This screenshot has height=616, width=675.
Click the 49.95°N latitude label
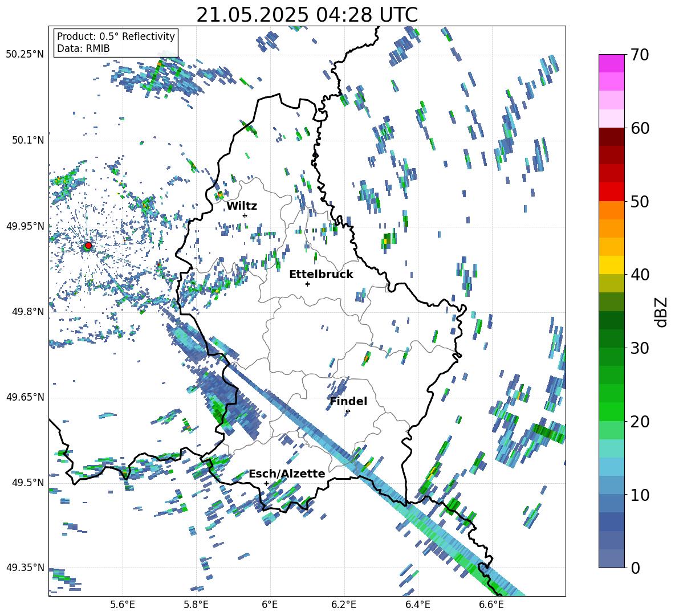[25, 226]
